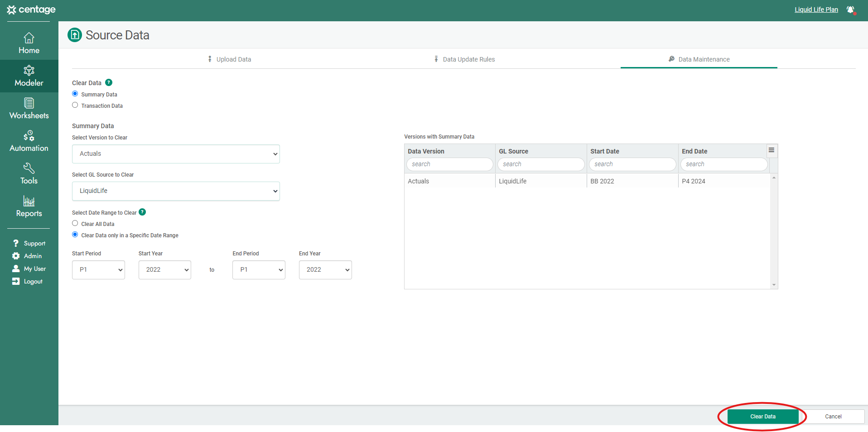Click End Date search field
Image resolution: width=868 pixels, height=432 pixels.
[724, 164]
